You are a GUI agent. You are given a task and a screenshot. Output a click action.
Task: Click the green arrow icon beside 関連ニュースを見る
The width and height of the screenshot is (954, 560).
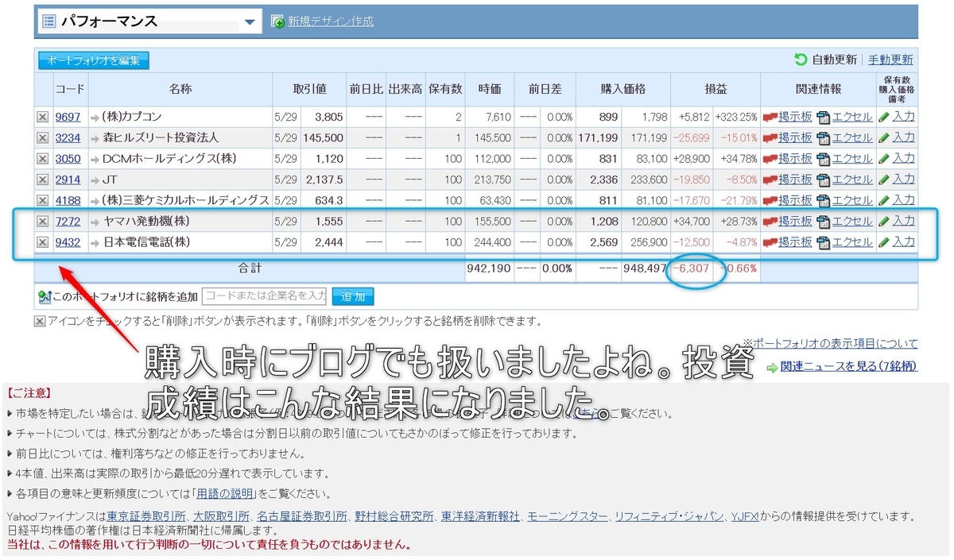[x=772, y=367]
